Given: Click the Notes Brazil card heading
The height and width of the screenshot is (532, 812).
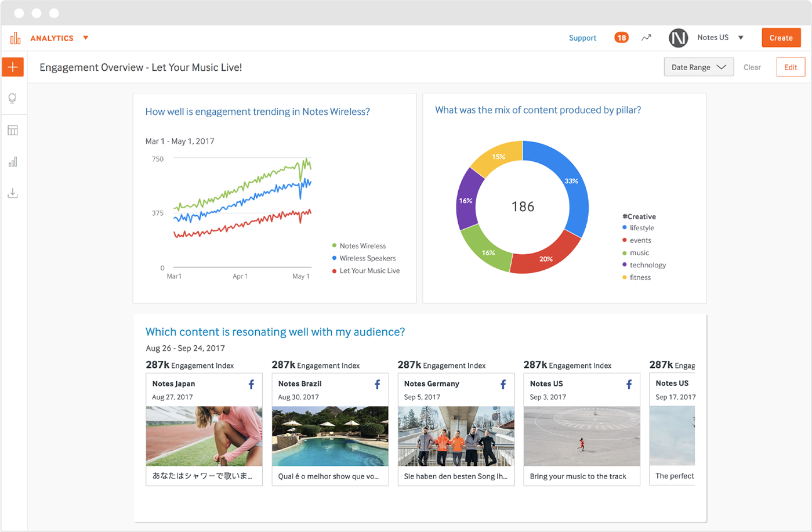Looking at the screenshot, I should click(x=300, y=383).
